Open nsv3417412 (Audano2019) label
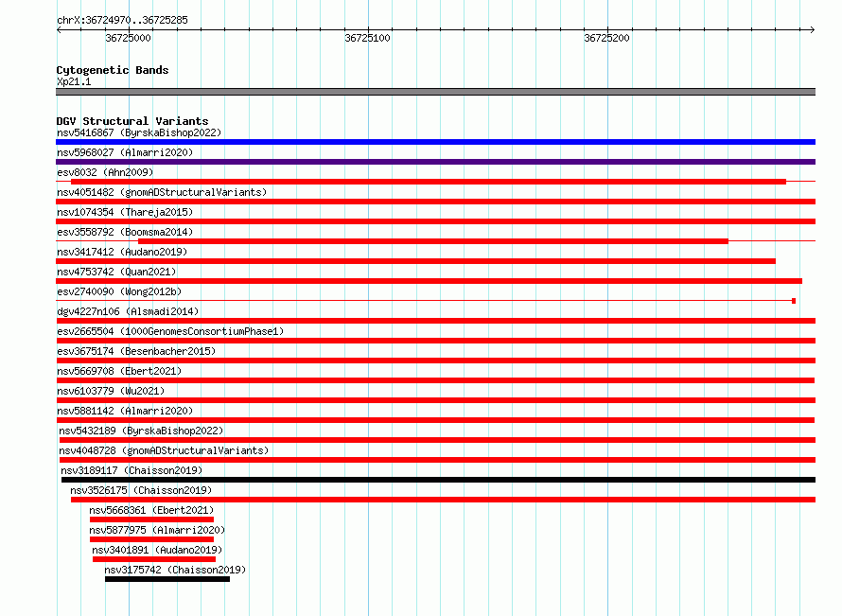 [122, 252]
